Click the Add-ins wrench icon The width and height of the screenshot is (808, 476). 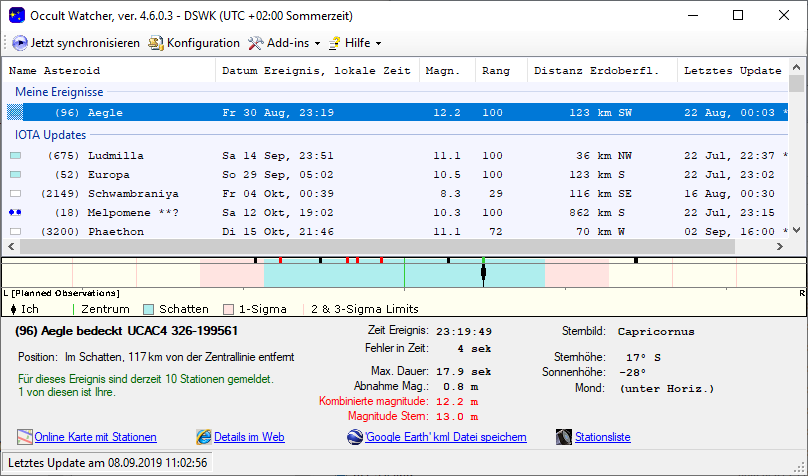pos(256,43)
